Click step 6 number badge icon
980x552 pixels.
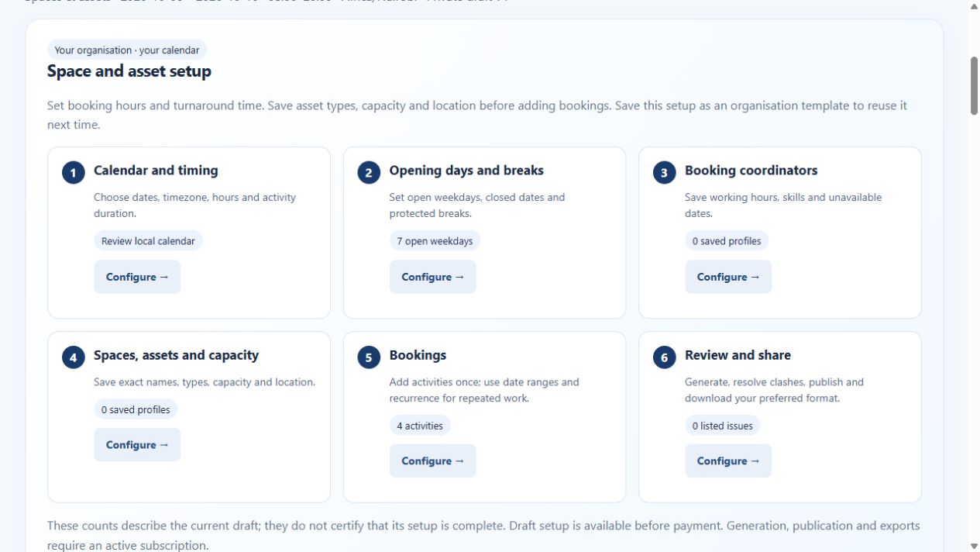[664, 357]
